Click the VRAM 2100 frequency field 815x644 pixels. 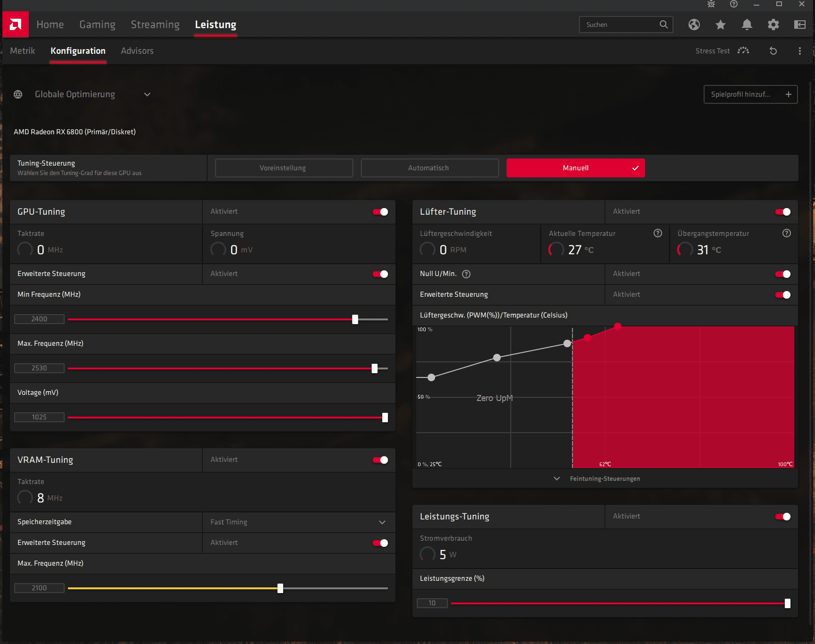(x=39, y=588)
